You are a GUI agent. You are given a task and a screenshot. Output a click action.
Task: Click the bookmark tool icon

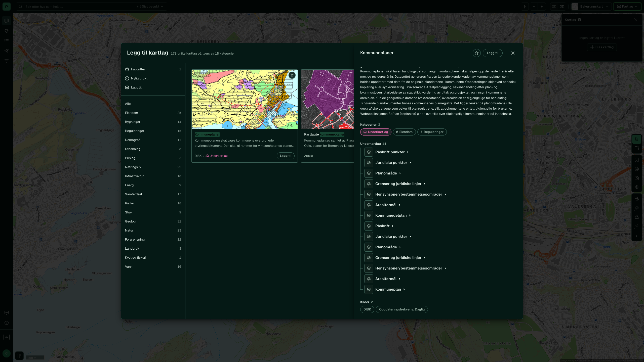point(637,160)
